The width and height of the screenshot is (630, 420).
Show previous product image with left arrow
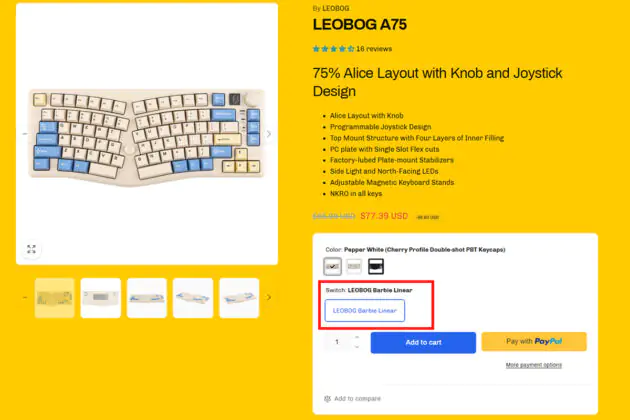tap(25, 134)
